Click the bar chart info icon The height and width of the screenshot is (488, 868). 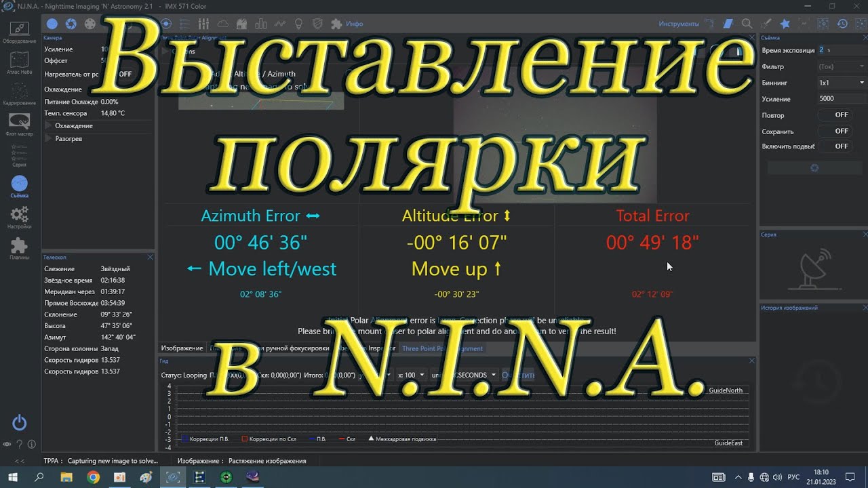(260, 24)
